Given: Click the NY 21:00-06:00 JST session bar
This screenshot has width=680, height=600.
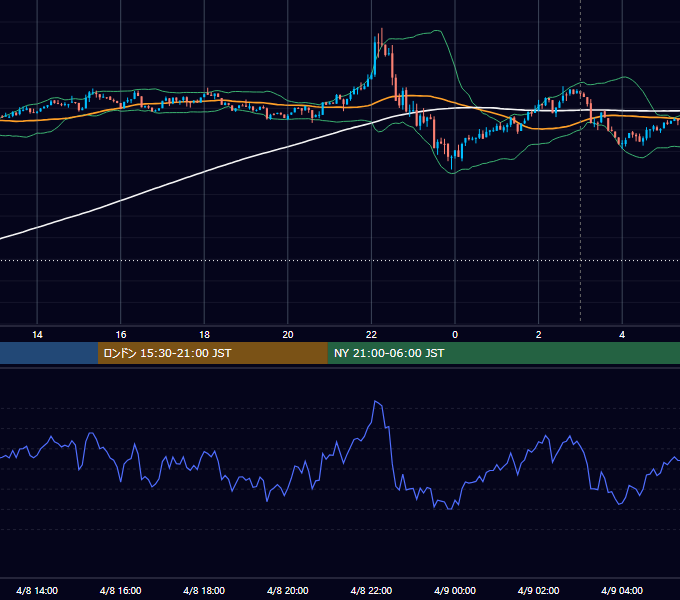Looking at the screenshot, I should coord(503,353).
